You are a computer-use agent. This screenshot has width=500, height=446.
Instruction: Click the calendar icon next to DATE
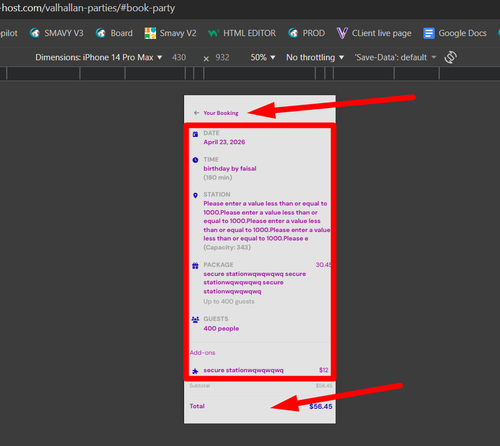click(x=195, y=134)
